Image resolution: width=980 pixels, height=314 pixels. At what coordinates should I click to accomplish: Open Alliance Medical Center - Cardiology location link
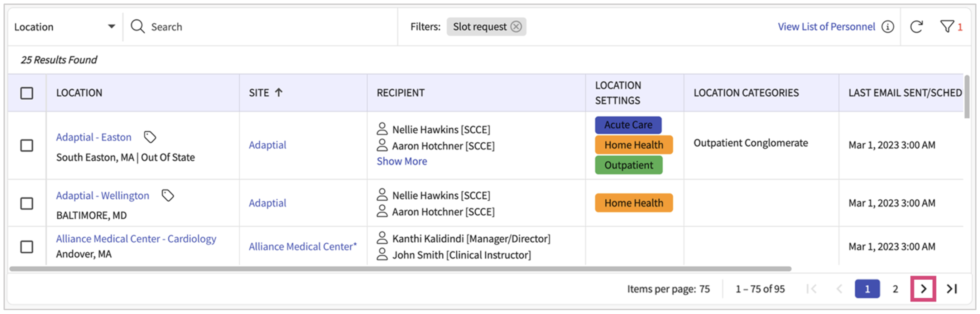click(136, 239)
